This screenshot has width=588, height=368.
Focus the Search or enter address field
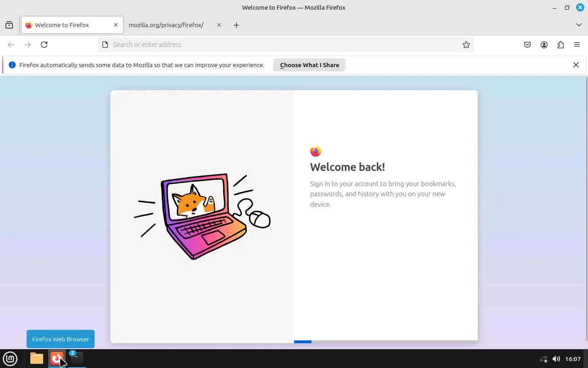pyautogui.click(x=285, y=45)
